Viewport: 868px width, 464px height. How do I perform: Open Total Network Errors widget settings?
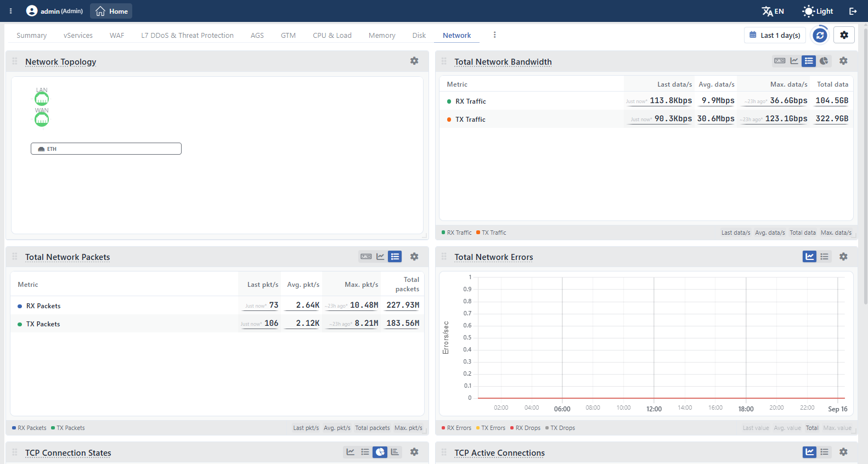pos(843,256)
